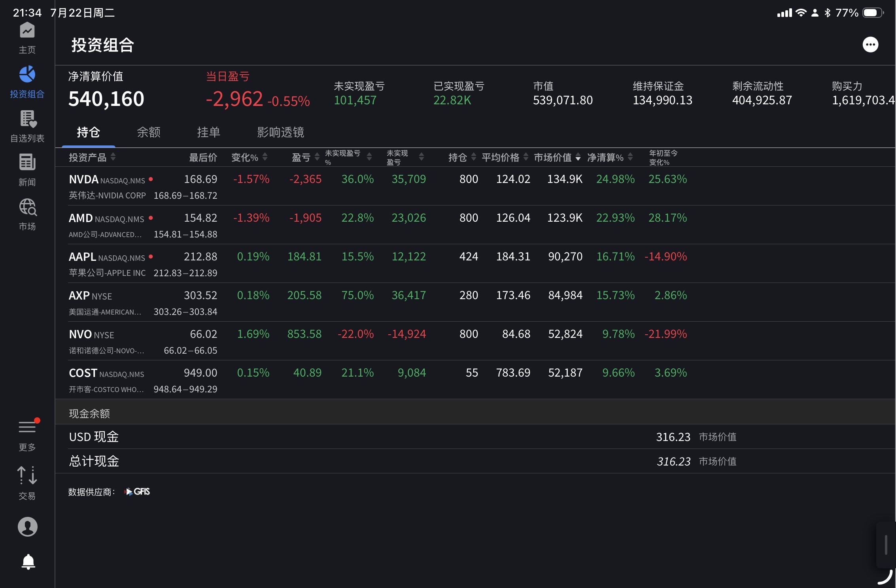
Task: Open the NVO position row
Action: tap(475, 341)
